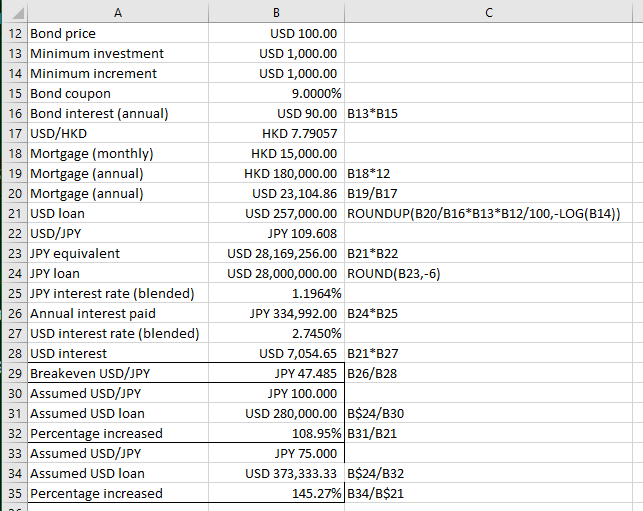Screen dimensions: 643x511
Task: Click the 'USD 23,104.86' cell
Action: 276,193
